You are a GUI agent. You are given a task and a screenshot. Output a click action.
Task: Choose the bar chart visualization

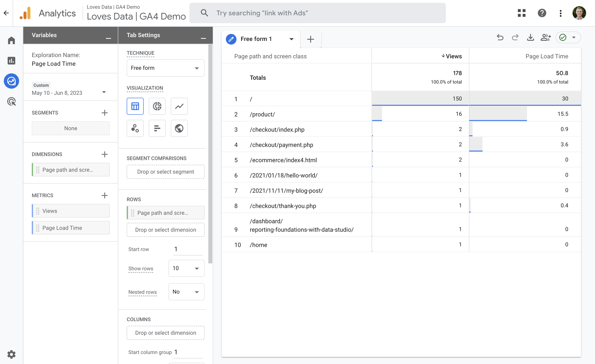pos(157,128)
